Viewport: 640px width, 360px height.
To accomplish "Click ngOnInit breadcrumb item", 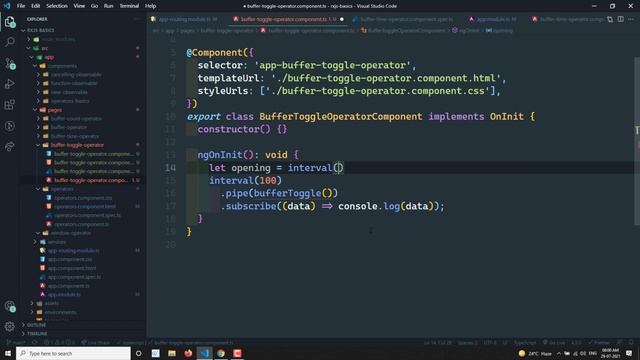I will [x=466, y=30].
